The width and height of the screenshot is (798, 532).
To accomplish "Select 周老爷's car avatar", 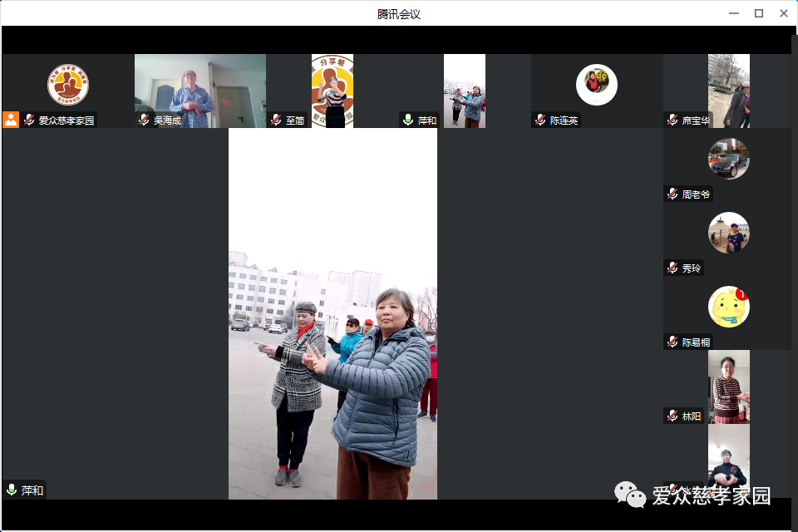I will click(x=729, y=159).
